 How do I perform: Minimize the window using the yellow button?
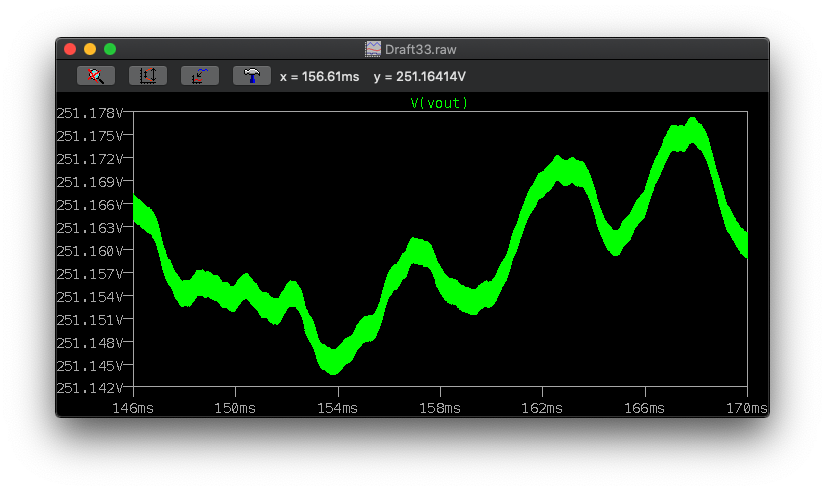[90, 49]
